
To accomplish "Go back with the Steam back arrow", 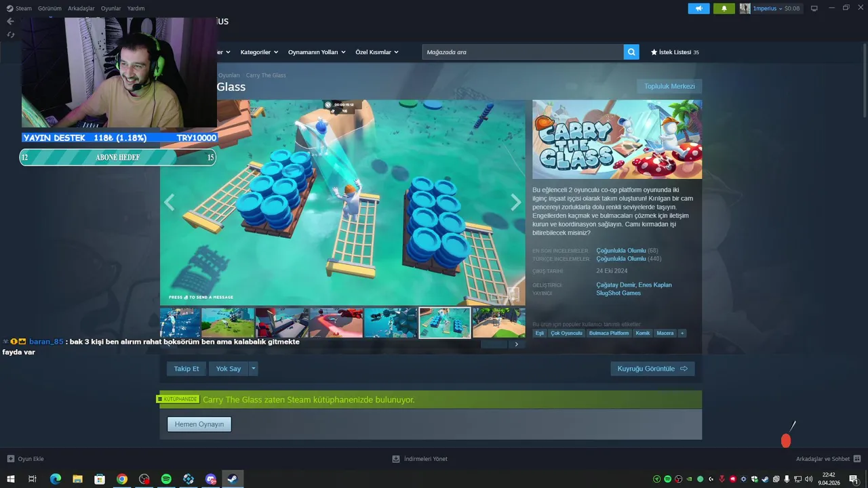I will [x=10, y=21].
